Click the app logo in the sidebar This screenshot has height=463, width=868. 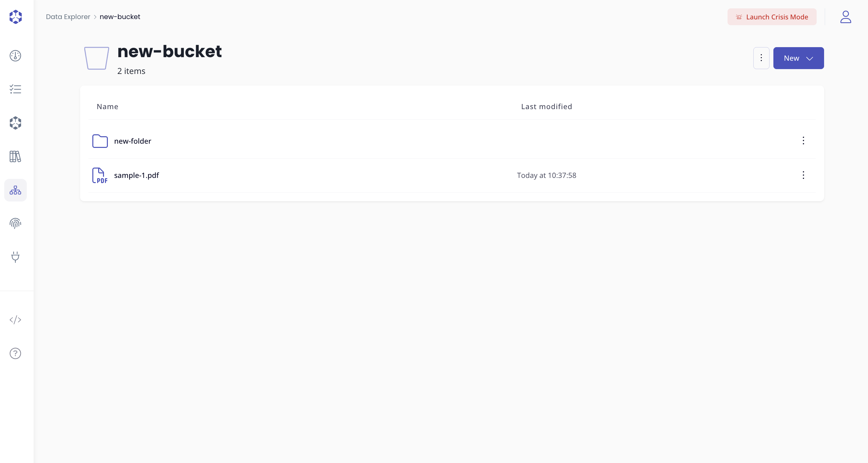click(x=15, y=17)
